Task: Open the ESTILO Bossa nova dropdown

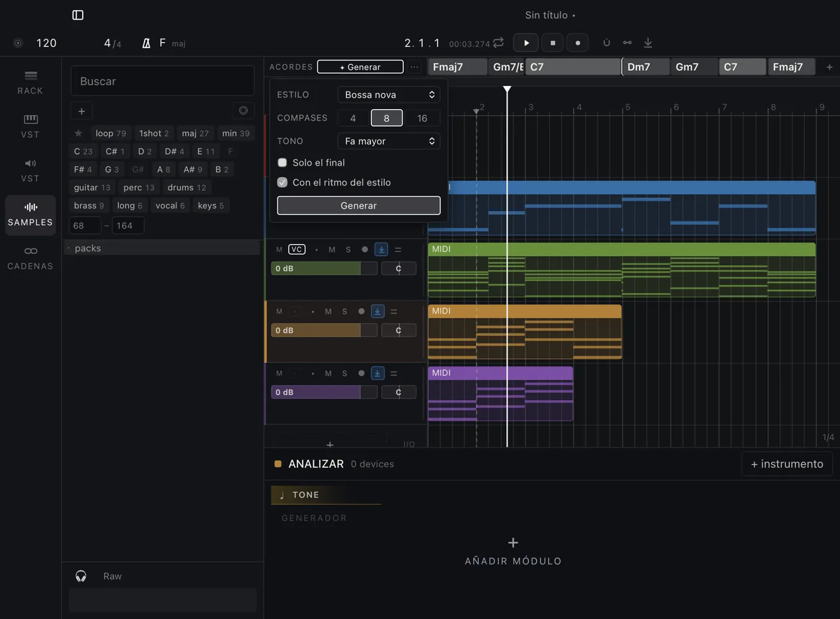Action: tap(389, 95)
